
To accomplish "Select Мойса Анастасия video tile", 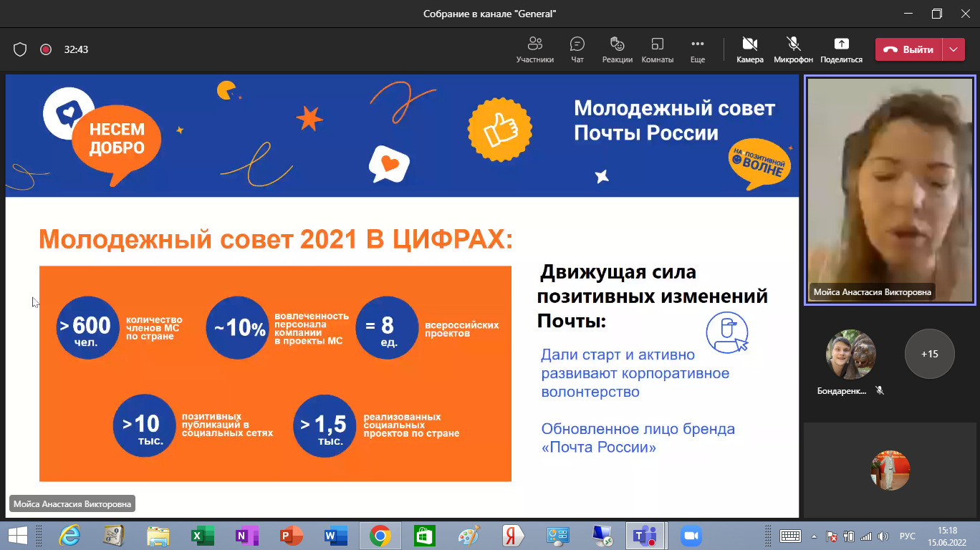I will pyautogui.click(x=890, y=190).
